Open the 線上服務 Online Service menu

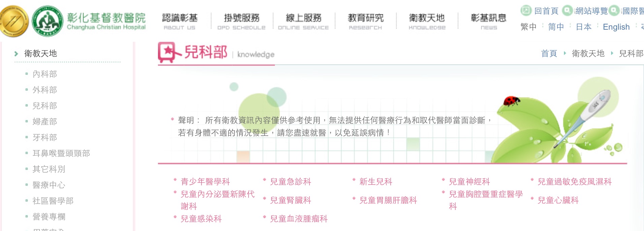[x=303, y=21]
